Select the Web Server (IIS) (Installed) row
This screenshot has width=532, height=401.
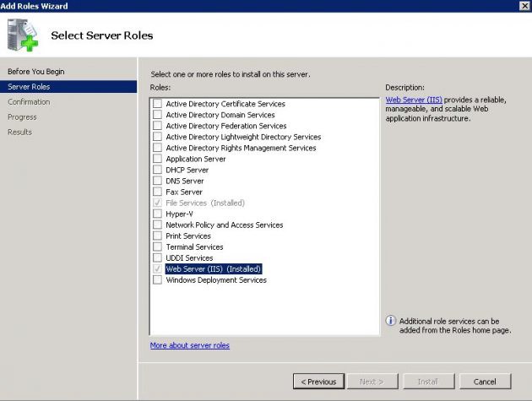click(214, 268)
